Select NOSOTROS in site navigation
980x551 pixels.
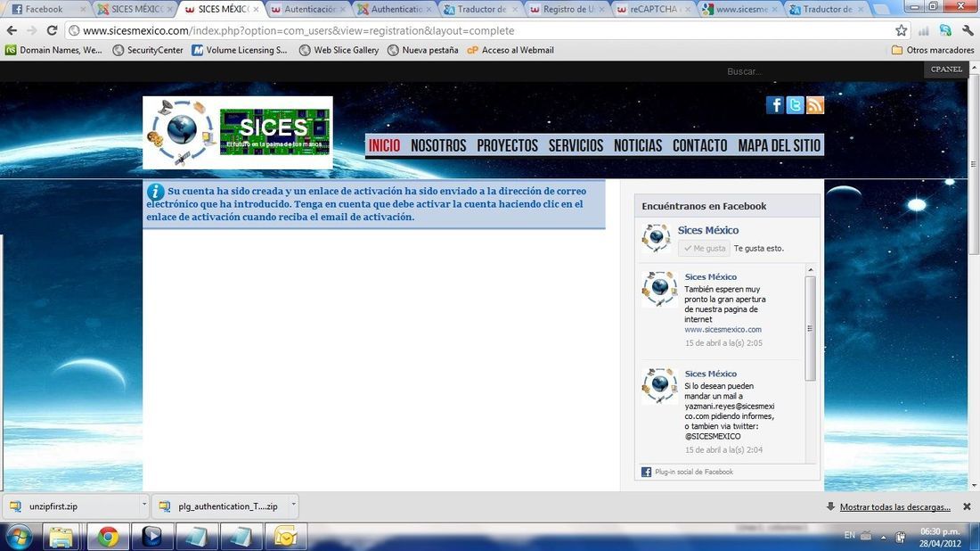438,145
